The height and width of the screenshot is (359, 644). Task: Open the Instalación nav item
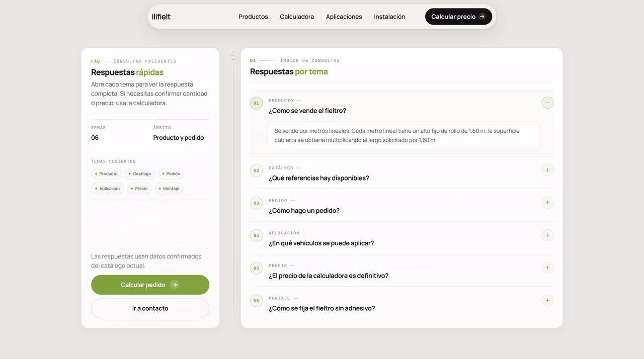389,17
